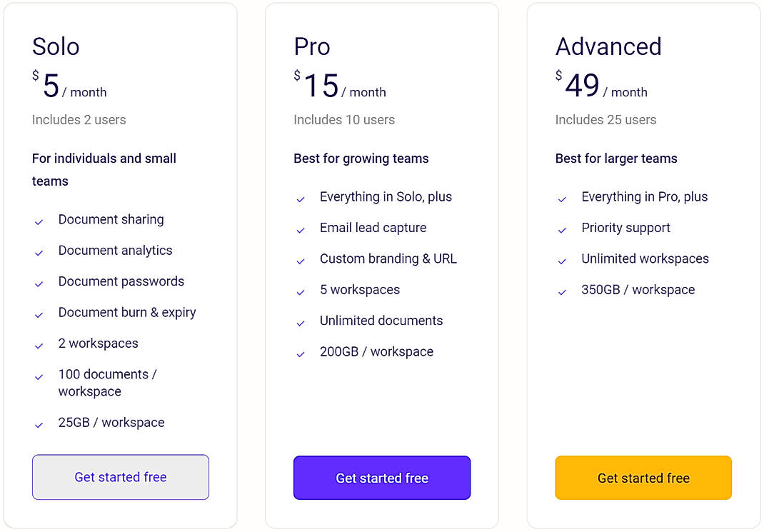764x532 pixels.
Task: Click the checkmark next to Email lead capture
Action: click(x=301, y=231)
